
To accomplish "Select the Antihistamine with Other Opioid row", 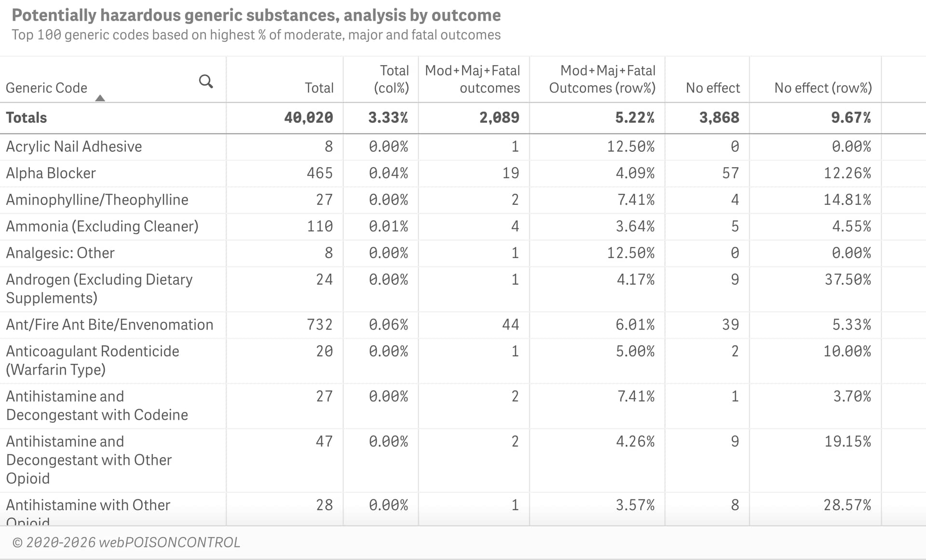I will 87,505.
